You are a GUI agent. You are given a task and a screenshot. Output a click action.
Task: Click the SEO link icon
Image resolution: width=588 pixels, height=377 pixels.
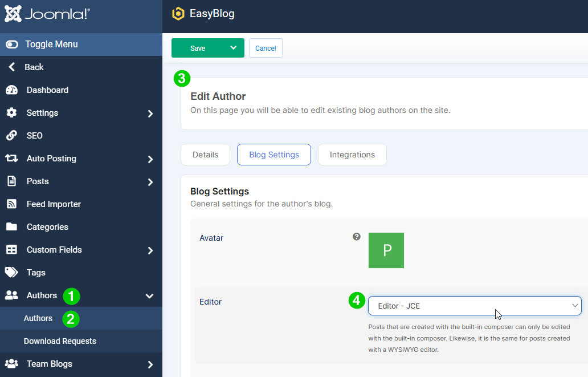[x=11, y=136]
